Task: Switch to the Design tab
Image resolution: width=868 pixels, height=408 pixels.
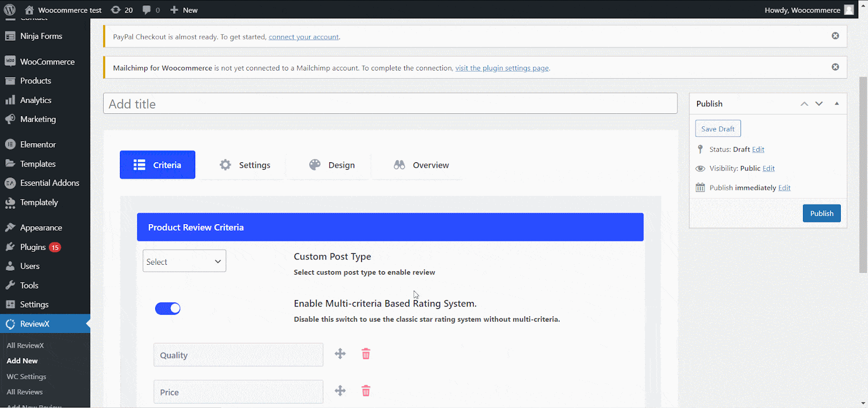Action: pos(332,165)
